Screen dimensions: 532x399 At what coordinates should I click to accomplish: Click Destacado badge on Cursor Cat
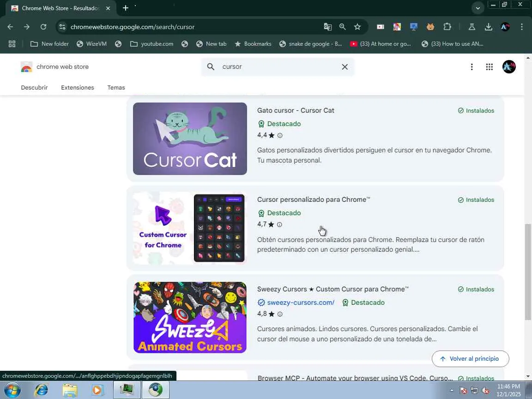279,124
